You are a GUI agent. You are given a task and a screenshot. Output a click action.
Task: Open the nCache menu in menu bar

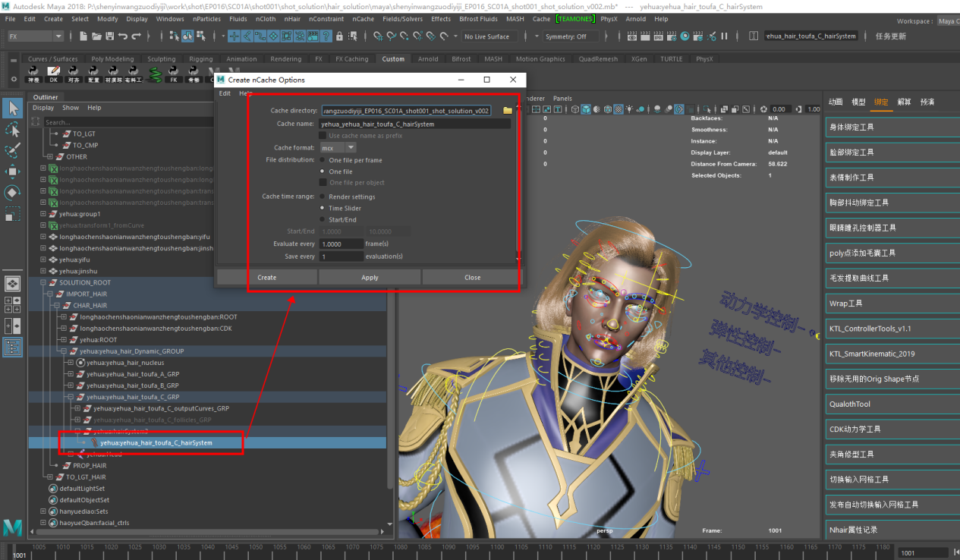pos(364,19)
